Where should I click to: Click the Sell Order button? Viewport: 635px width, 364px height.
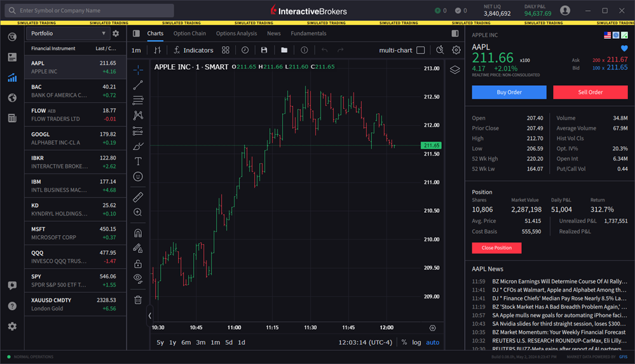click(x=591, y=92)
